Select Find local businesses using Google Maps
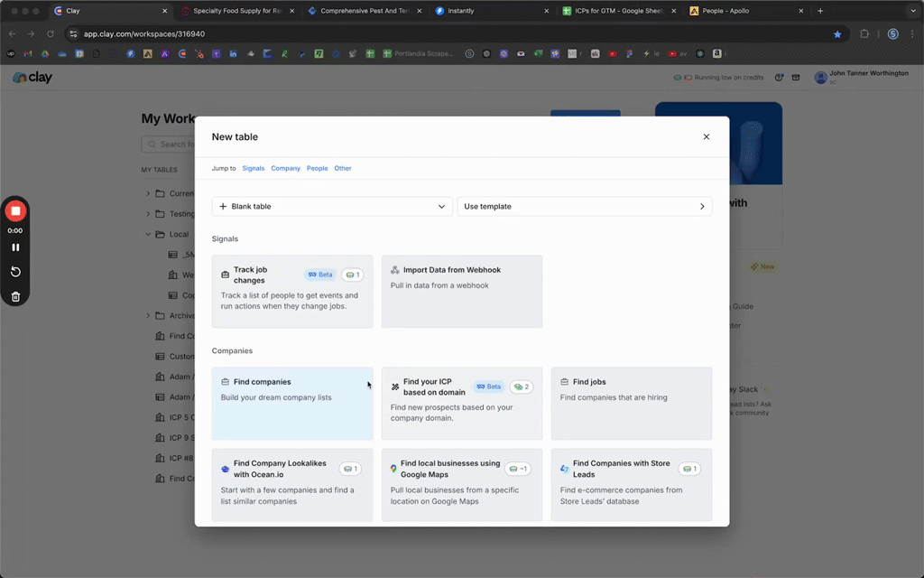Image resolution: width=924 pixels, height=578 pixels. (462, 485)
